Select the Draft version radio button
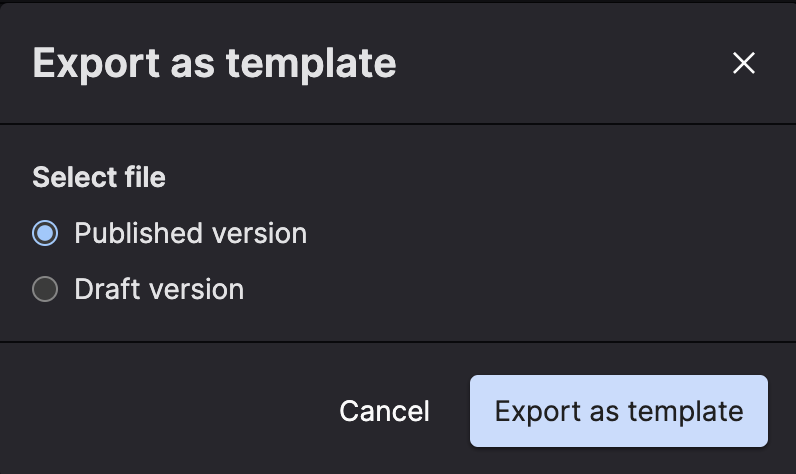The image size is (796, 474). coord(45,290)
